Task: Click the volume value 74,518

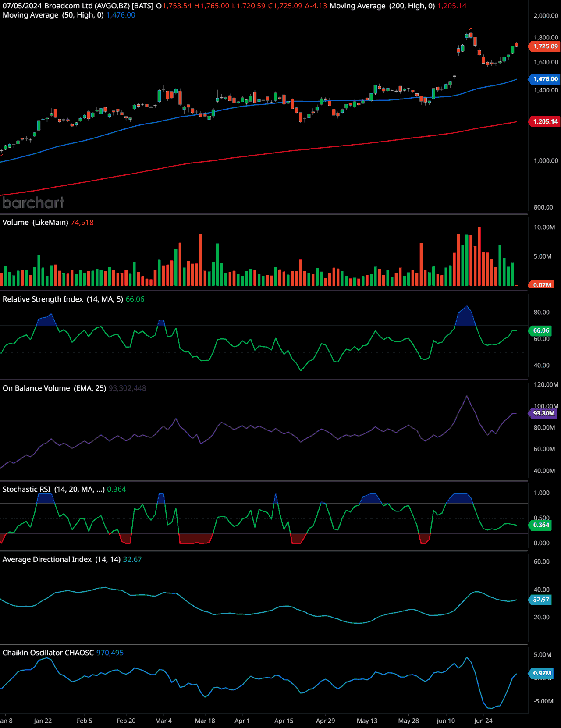Action: 82,222
